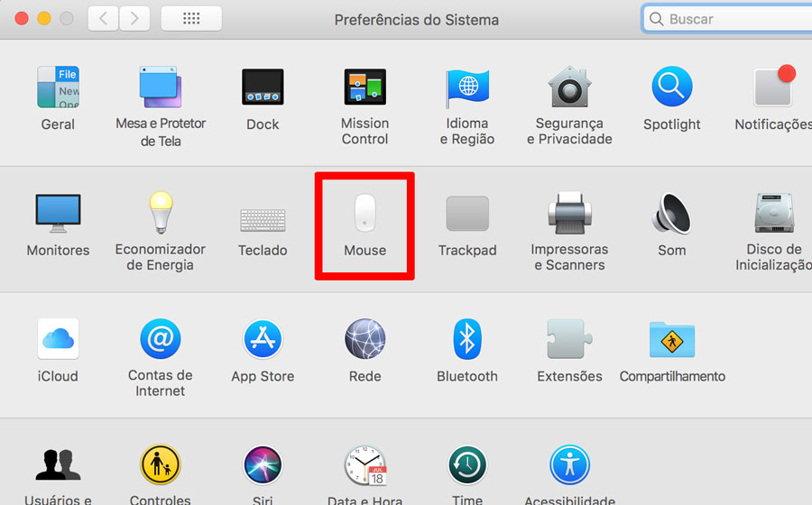
Task: Click the forward navigation arrow
Action: (134, 18)
